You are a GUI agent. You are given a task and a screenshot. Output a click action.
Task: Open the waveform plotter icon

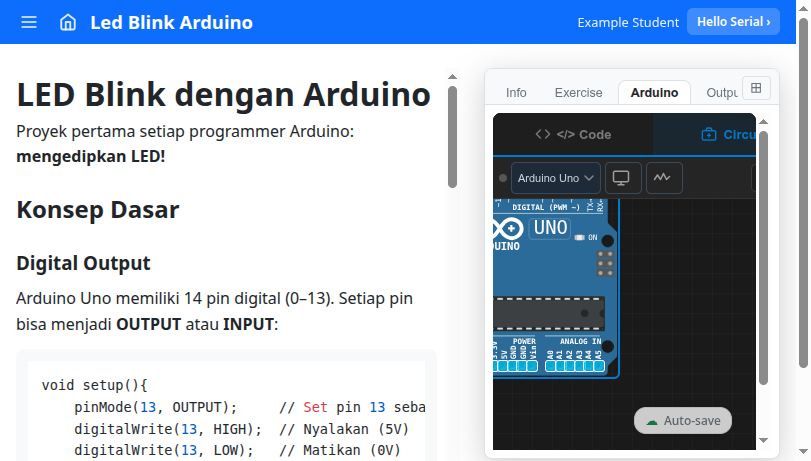[x=662, y=178]
